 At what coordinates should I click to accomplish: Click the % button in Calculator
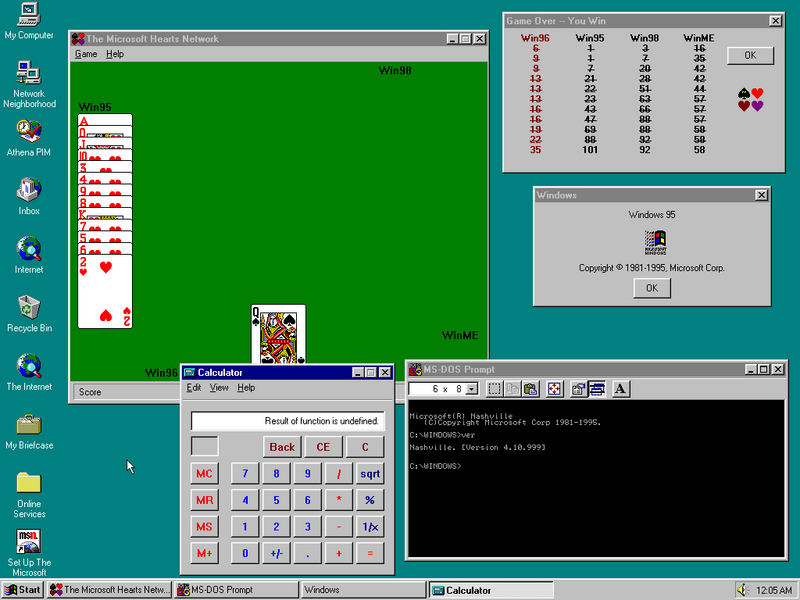[370, 500]
